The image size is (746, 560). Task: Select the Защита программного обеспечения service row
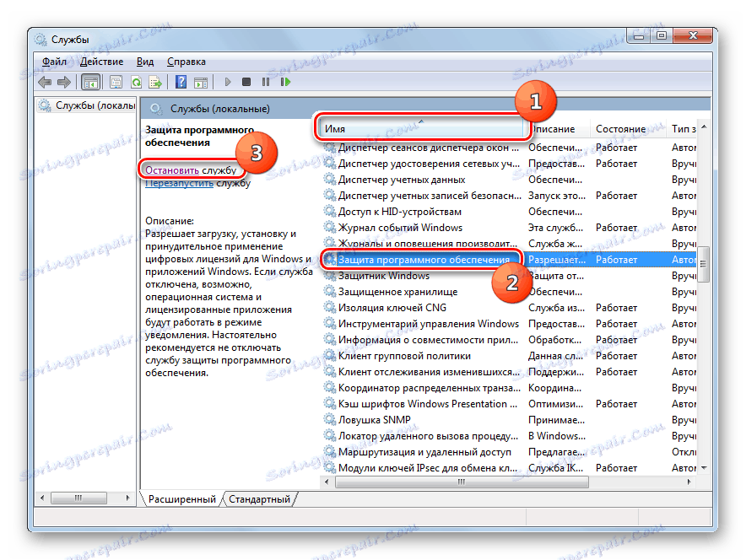click(509, 260)
